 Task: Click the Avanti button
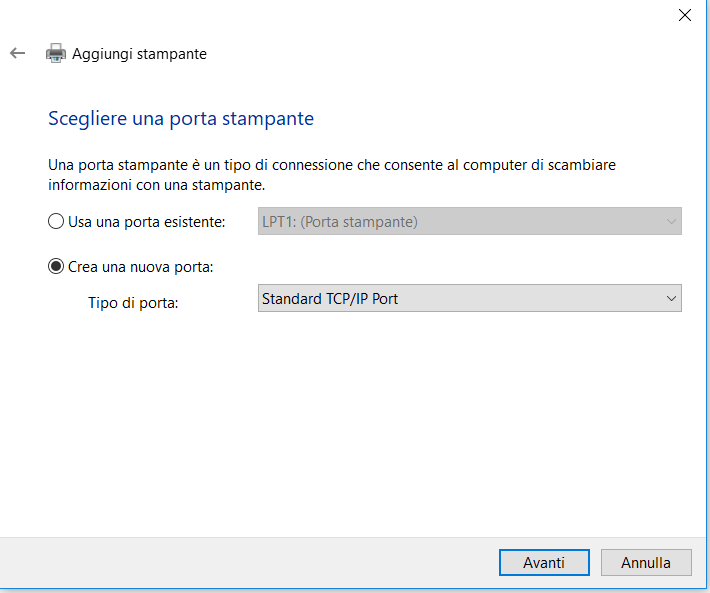pyautogui.click(x=544, y=563)
